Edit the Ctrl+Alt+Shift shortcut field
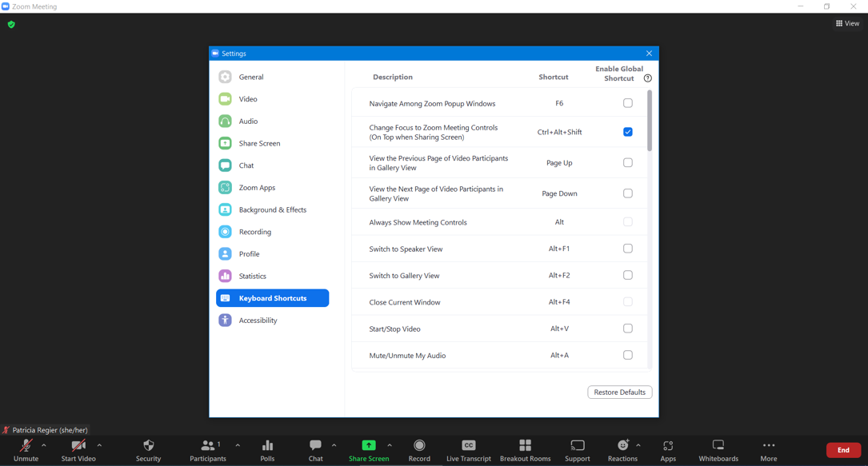 click(x=559, y=132)
